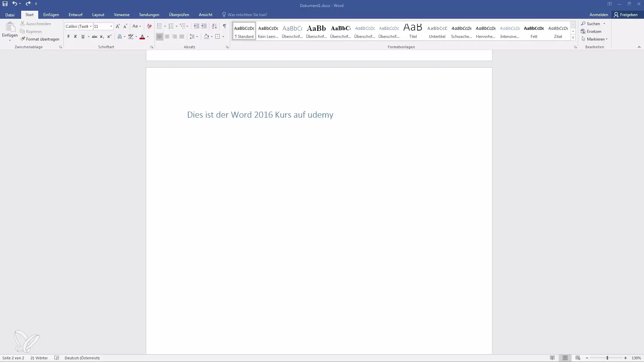This screenshot has width=644, height=362.
Task: Start a multilevel list
Action: pos(182,26)
